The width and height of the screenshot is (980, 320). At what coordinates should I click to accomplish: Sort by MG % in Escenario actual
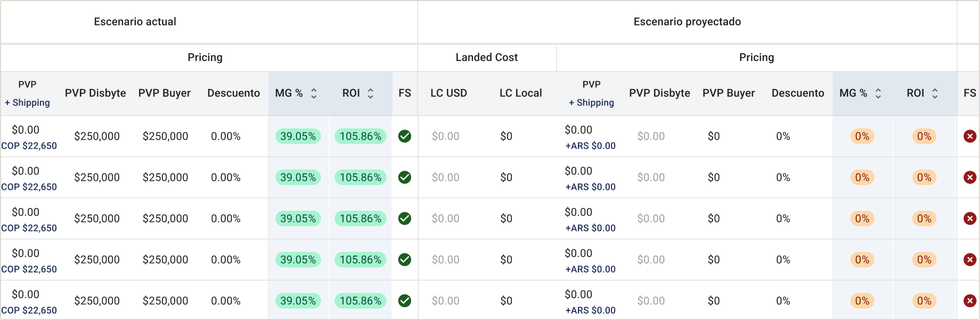(x=314, y=93)
